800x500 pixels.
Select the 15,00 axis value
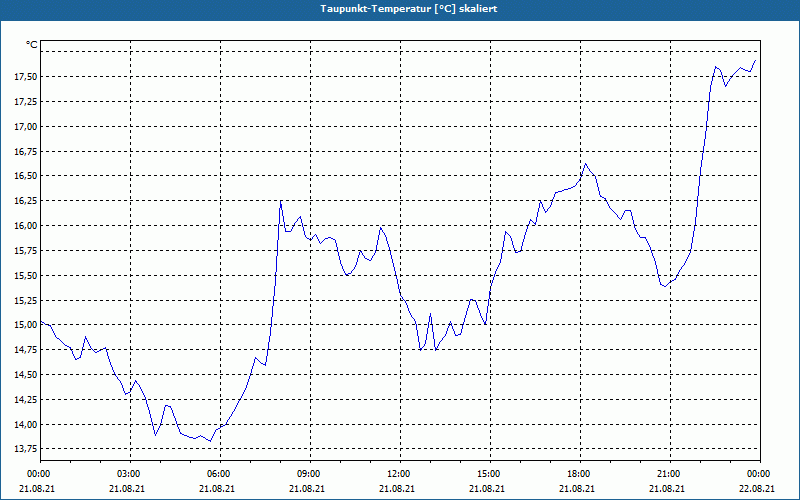26,325
